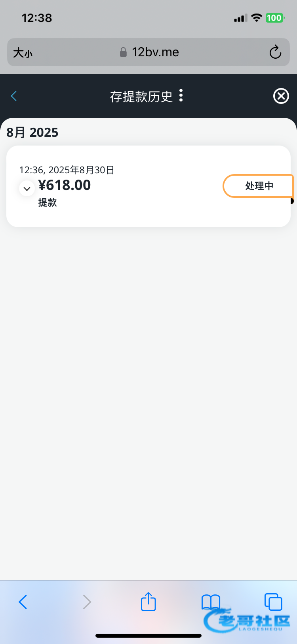297x644 pixels.
Task: Go back using the header's left arrow
Action: pyautogui.click(x=14, y=96)
